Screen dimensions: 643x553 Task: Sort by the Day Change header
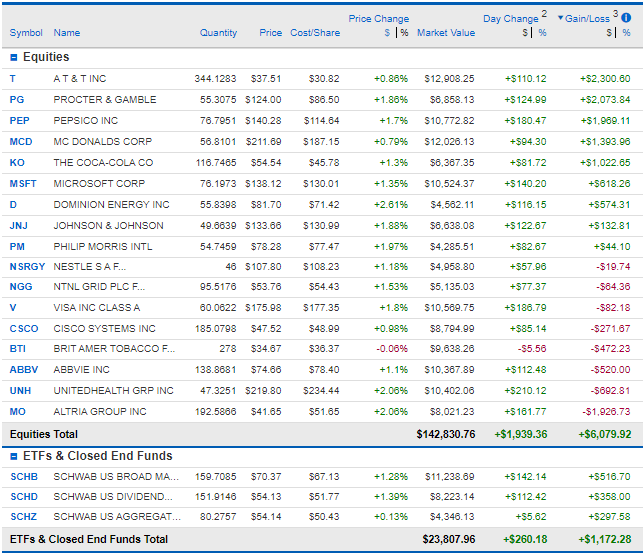(510, 19)
